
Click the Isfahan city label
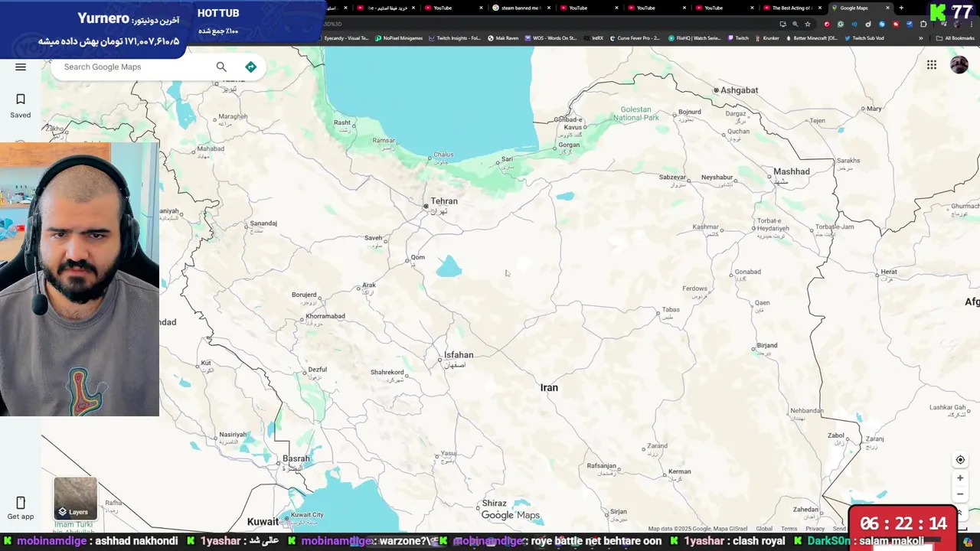tap(459, 355)
